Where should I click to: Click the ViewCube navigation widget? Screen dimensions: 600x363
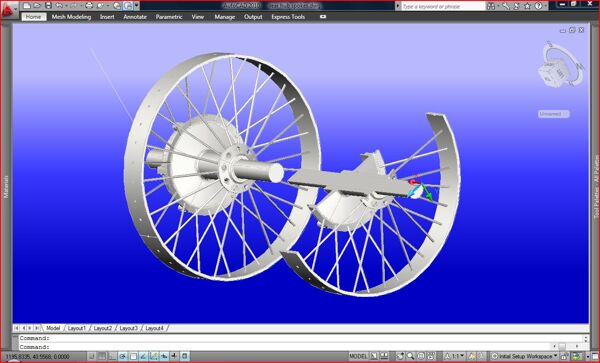click(x=562, y=64)
